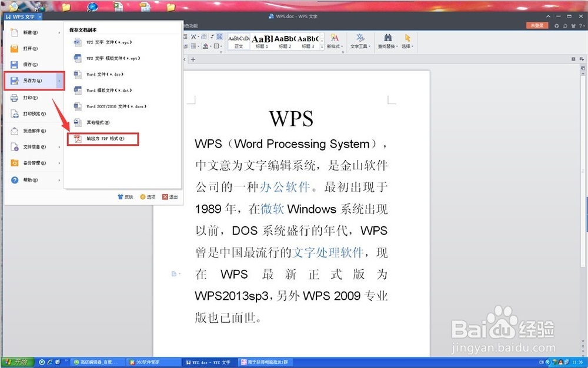Click the 发送邮件 envelope icon
The width and height of the screenshot is (588, 368).
tap(14, 131)
